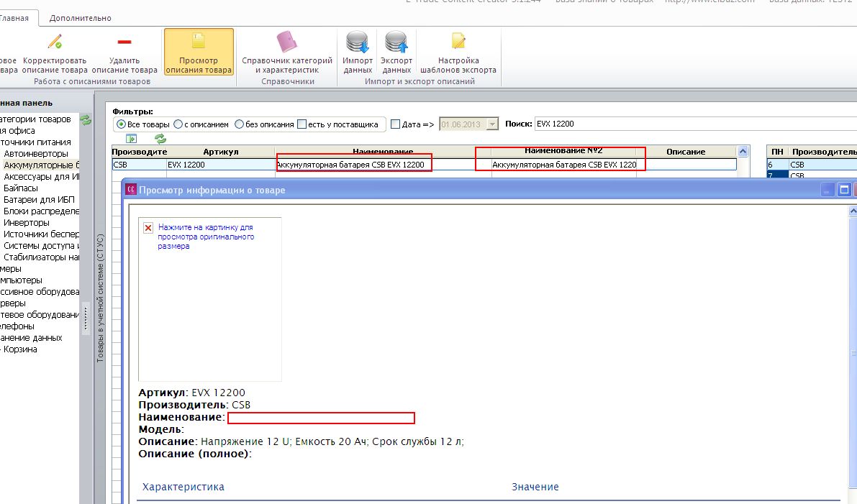Click the side panel splitter handle
The image size is (857, 504).
point(85,318)
